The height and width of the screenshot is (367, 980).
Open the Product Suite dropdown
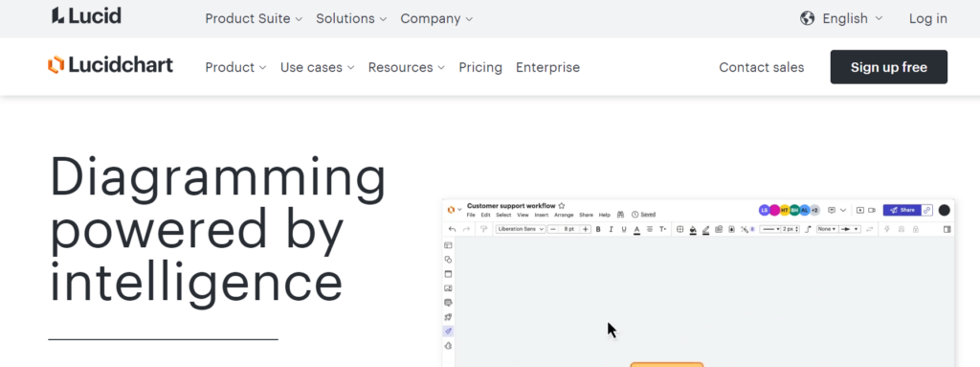pos(254,19)
